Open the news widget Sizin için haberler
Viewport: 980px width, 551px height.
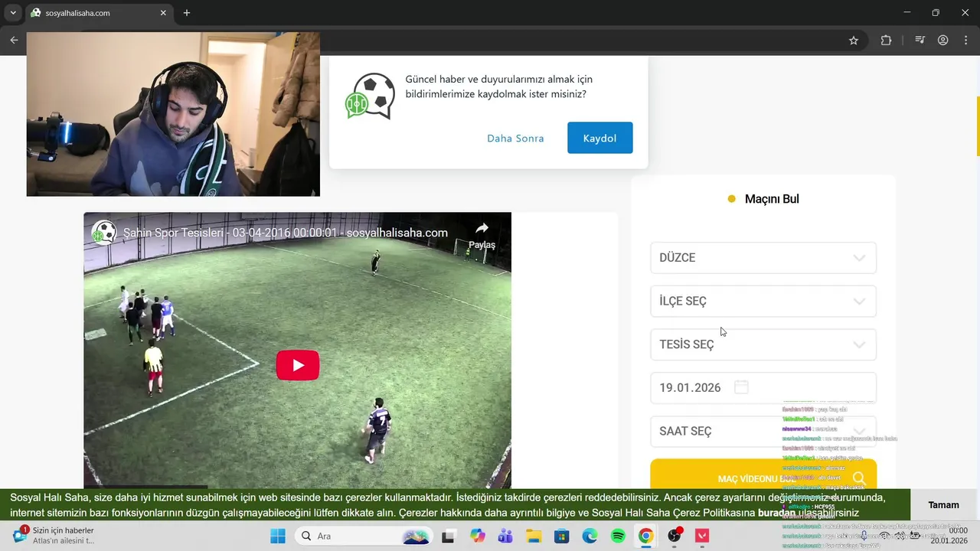[54, 536]
